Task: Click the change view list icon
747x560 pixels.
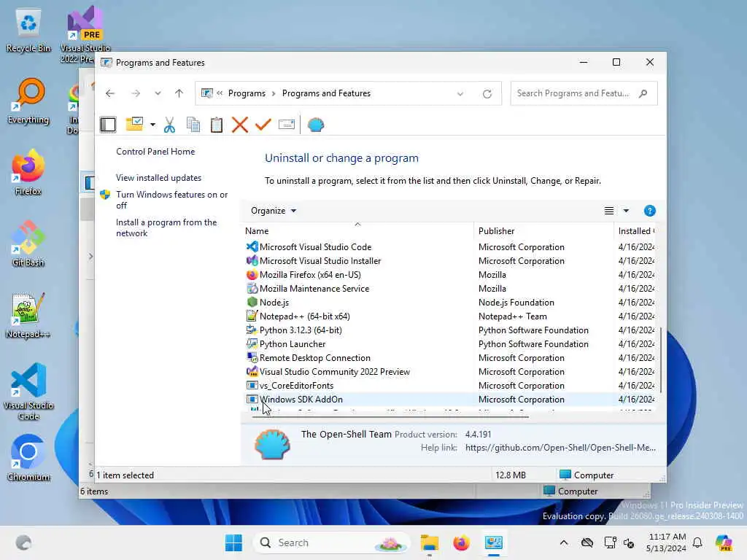Action: (x=609, y=211)
